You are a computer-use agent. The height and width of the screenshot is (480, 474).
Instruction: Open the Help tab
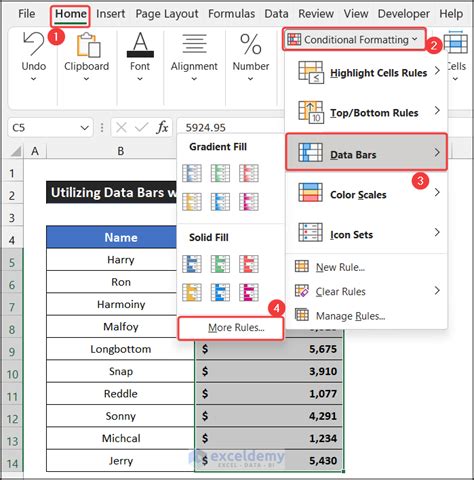click(451, 14)
